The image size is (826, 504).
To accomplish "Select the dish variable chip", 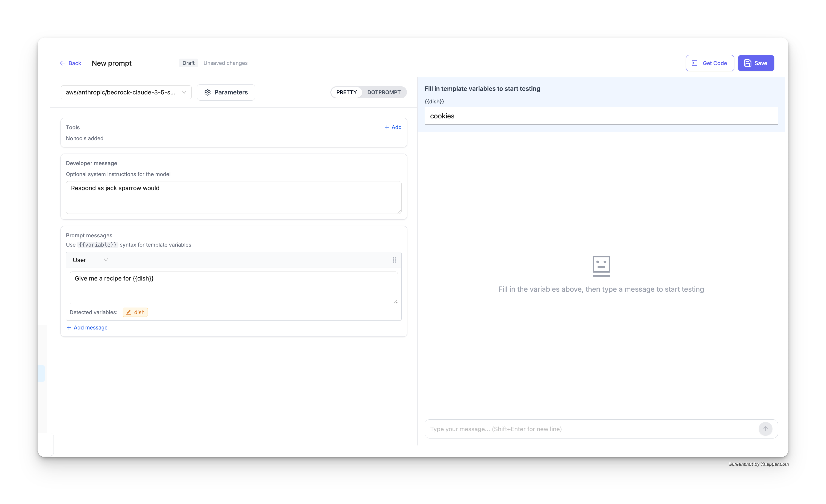I will click(x=135, y=312).
